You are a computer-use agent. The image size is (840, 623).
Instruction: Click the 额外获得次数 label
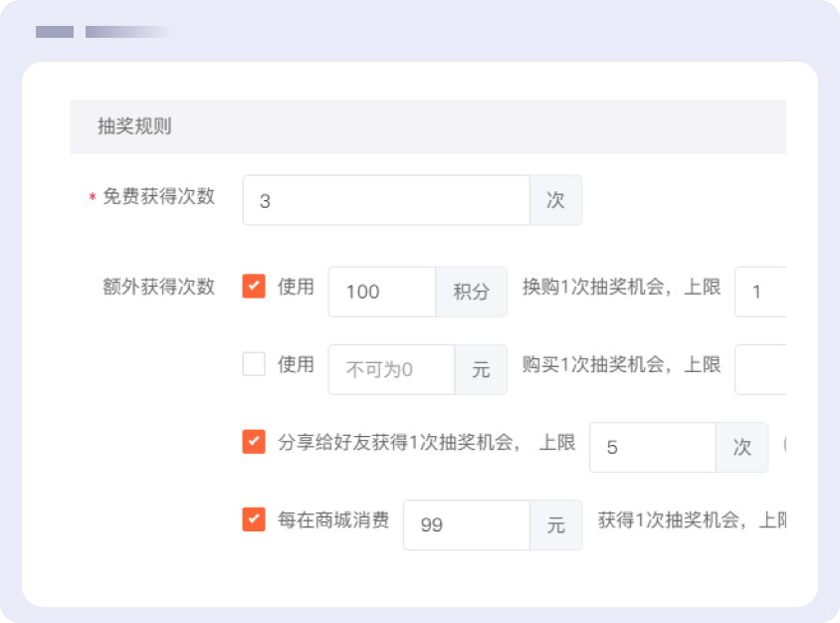click(x=158, y=288)
